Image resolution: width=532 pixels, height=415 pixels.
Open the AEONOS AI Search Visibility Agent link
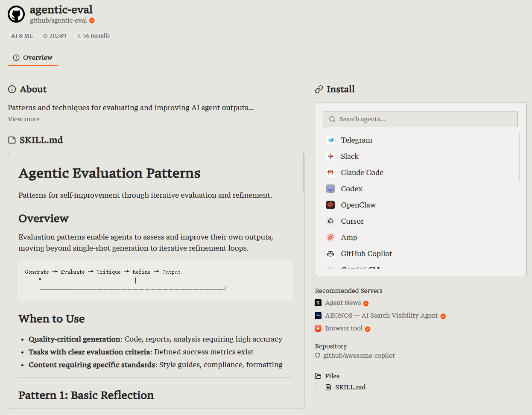point(381,316)
